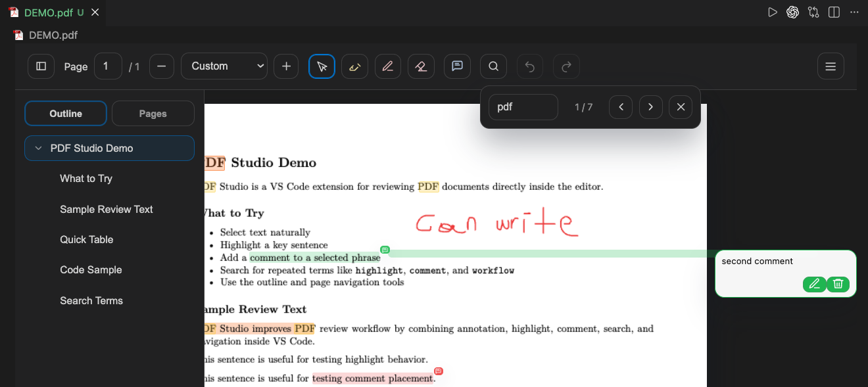Click the page number input field
This screenshot has height=387, width=868.
tap(108, 66)
